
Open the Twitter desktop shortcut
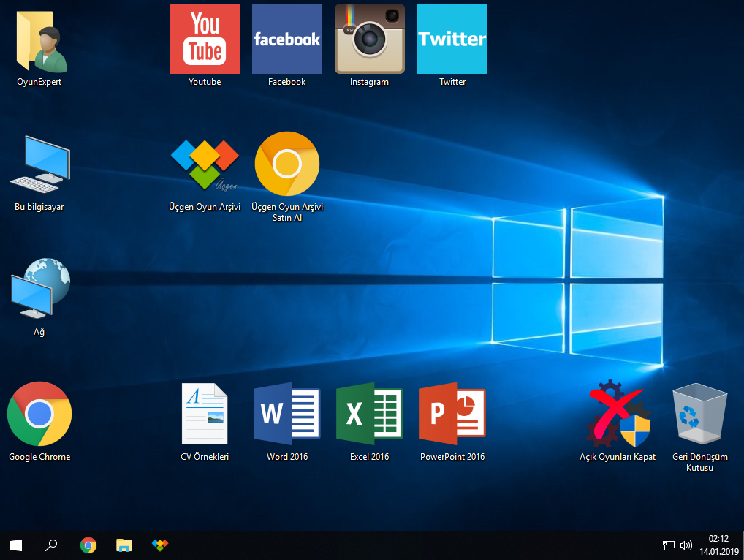(x=452, y=39)
